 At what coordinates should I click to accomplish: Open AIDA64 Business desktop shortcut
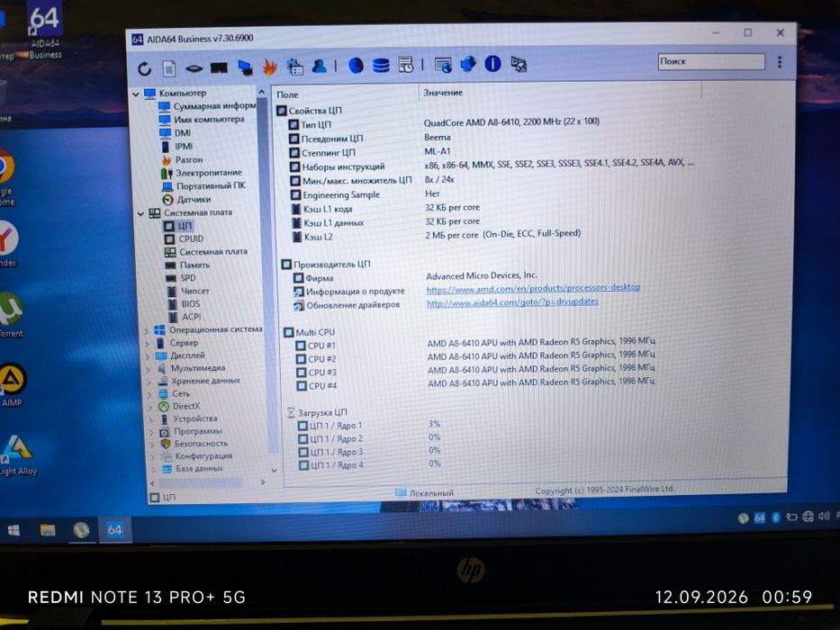coord(45,31)
